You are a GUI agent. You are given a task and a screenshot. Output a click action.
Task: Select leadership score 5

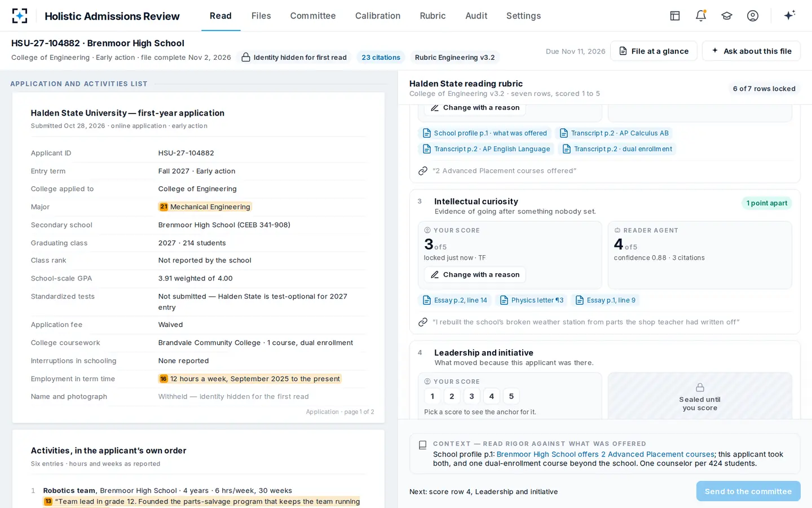pos(511,396)
